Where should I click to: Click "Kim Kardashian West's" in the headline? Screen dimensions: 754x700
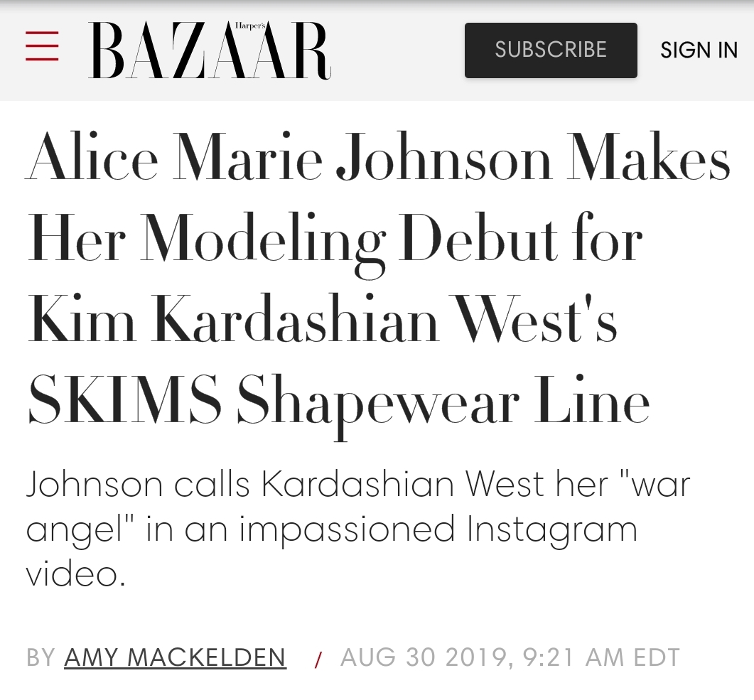point(322,318)
